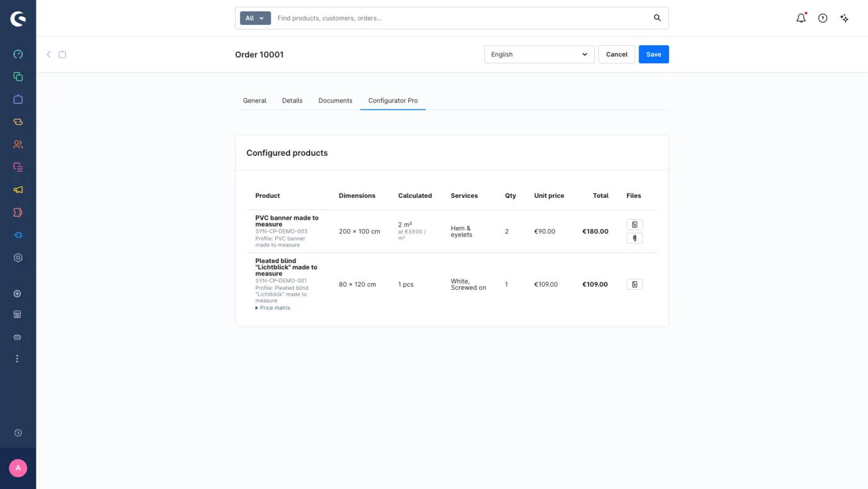
Task: Click the SYN-CP-DEMO-001 product number
Action: coord(281,280)
